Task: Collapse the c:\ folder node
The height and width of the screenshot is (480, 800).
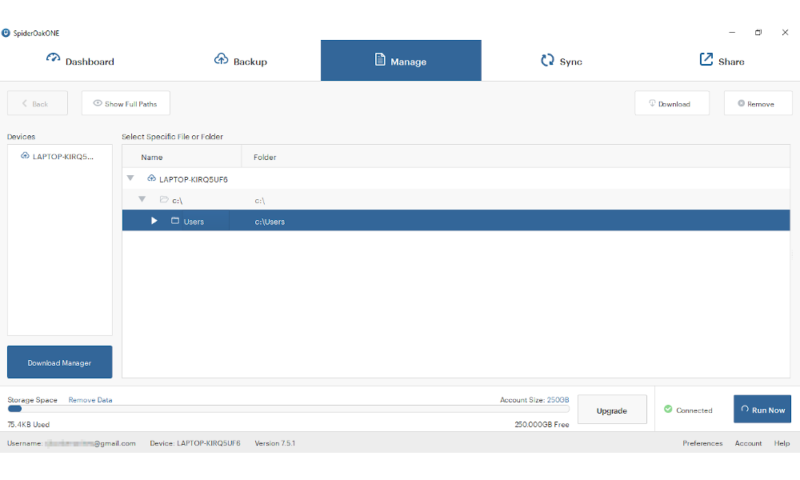Action: coord(142,199)
